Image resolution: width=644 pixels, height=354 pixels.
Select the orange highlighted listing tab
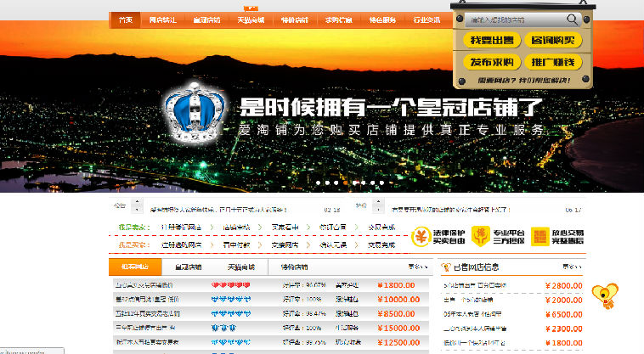(136, 267)
